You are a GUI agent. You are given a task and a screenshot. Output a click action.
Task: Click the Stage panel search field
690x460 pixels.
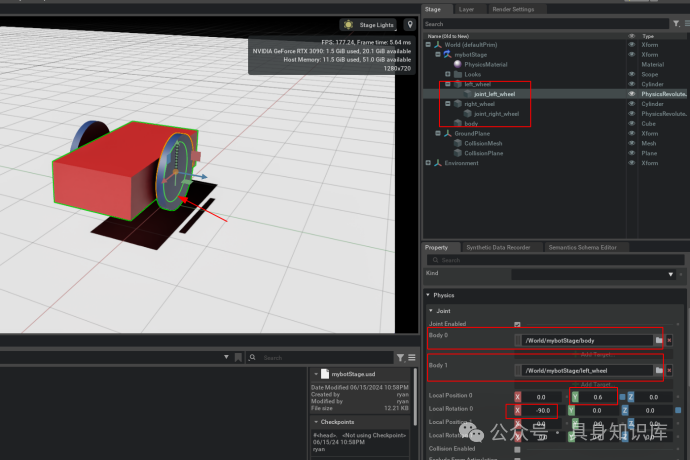(x=540, y=23)
